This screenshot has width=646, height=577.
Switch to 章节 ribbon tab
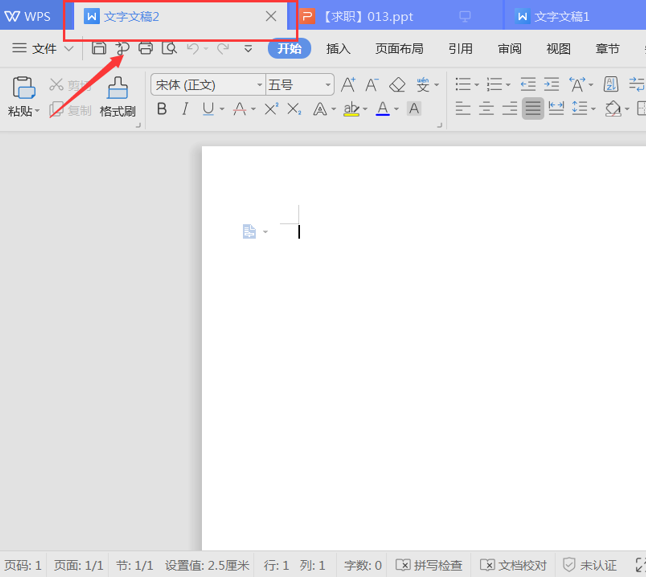[x=607, y=49]
